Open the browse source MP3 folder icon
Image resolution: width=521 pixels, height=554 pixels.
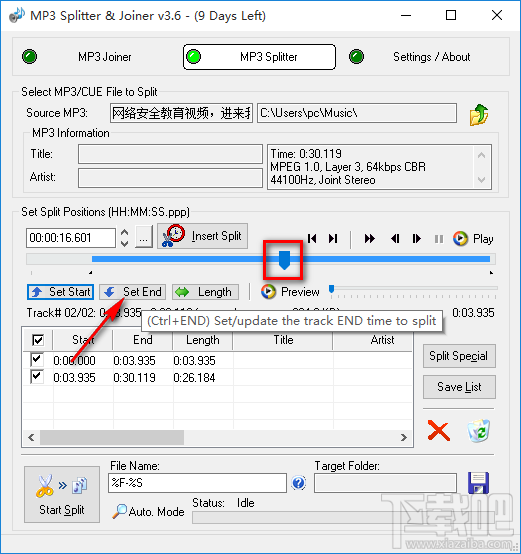pyautogui.click(x=479, y=114)
